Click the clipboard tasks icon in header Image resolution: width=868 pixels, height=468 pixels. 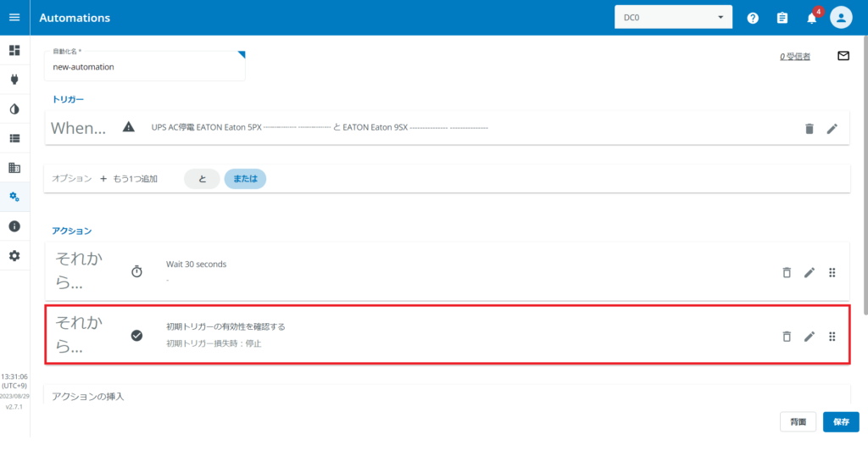[x=782, y=18]
